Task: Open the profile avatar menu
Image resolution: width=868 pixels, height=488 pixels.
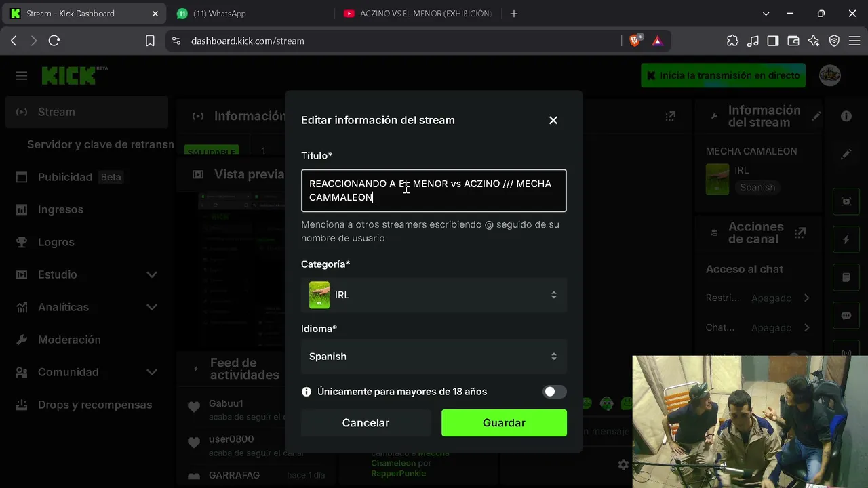Action: click(x=830, y=75)
